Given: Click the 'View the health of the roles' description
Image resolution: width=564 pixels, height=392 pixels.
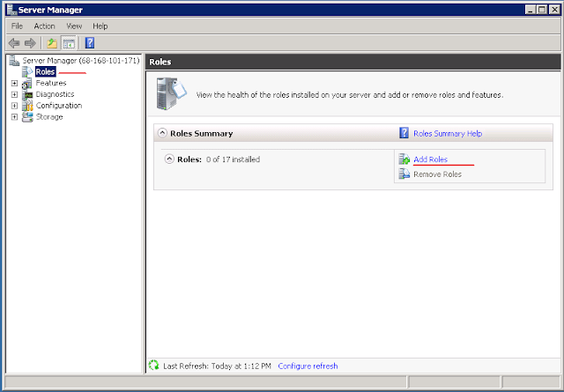Looking at the screenshot, I should [x=350, y=95].
